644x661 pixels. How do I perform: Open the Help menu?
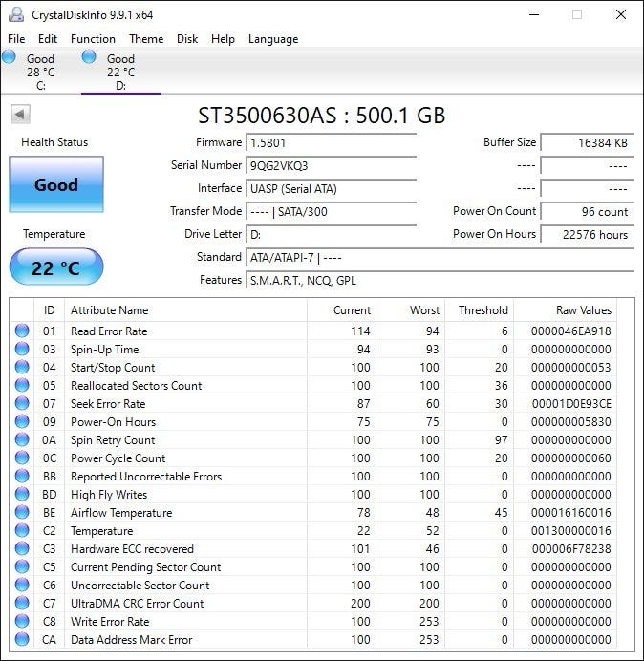tap(223, 39)
